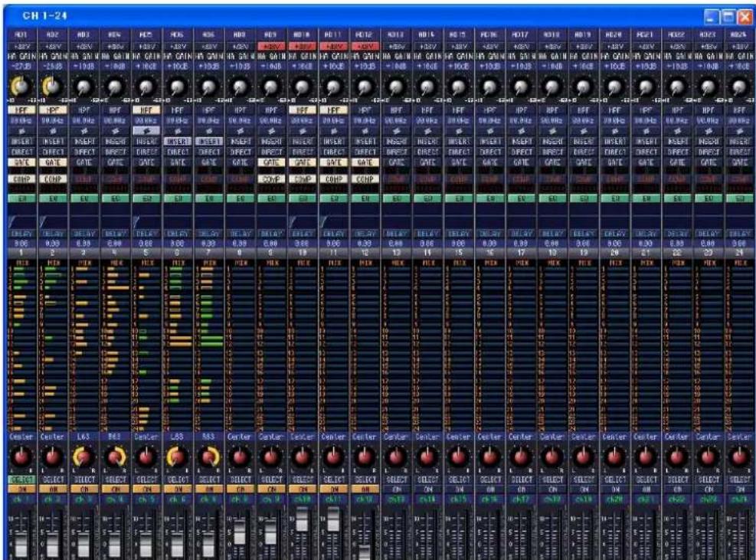The image size is (756, 560).
Task: Open the AD12 input patch selector
Action: point(365,34)
